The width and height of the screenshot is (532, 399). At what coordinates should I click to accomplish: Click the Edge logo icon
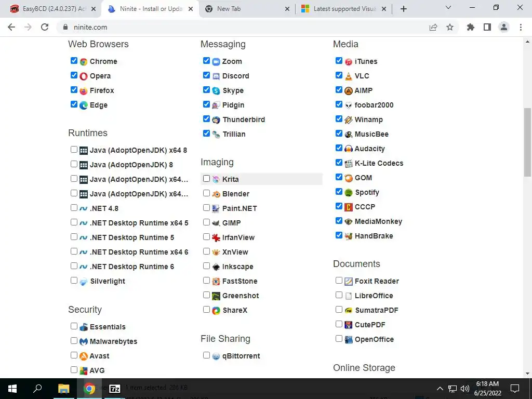tap(84, 105)
